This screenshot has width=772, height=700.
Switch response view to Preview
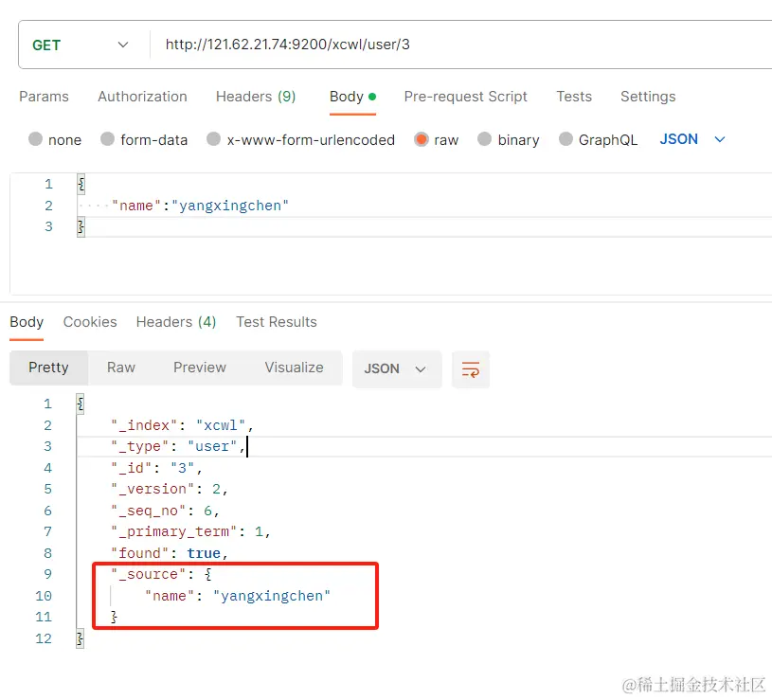click(200, 368)
